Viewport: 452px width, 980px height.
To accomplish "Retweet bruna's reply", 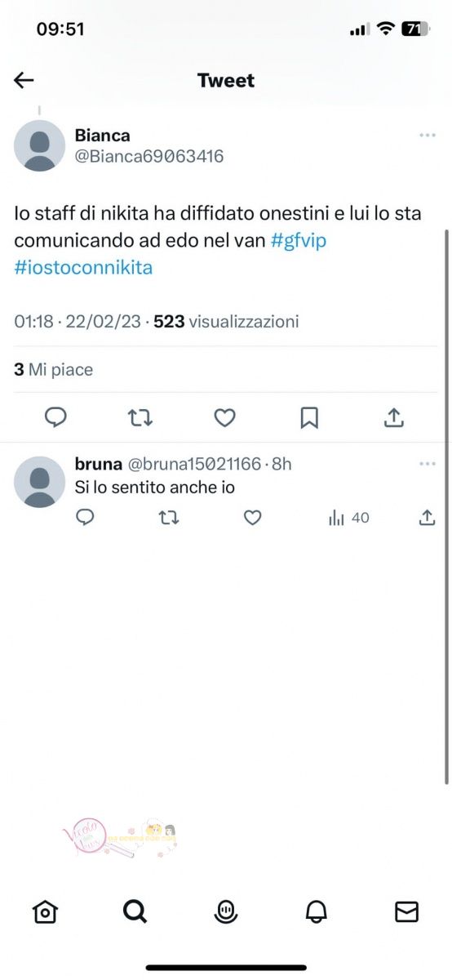I will point(169,518).
